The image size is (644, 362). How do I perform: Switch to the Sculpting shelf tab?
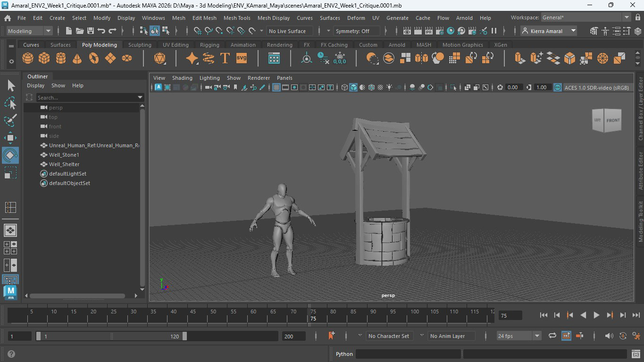pyautogui.click(x=140, y=45)
